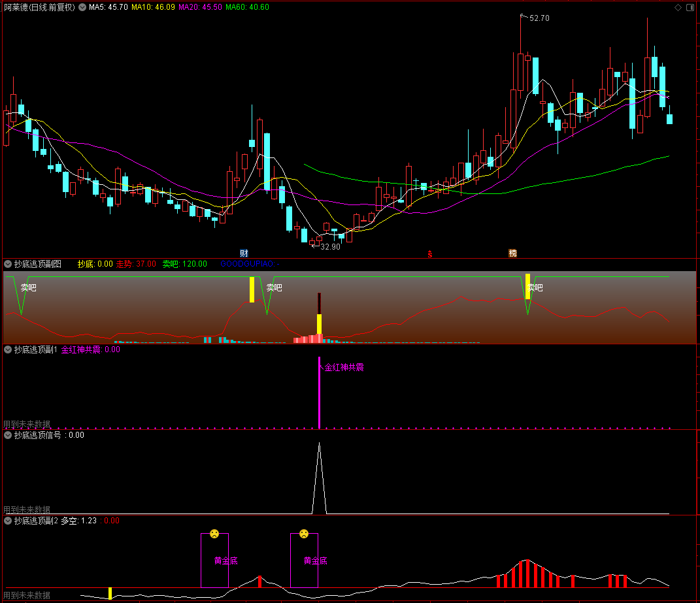Viewport: 700px width, 603px height.
Task: Click 用到未来数据 notice in 抄底逃顶副1 panel
Action: point(27,424)
